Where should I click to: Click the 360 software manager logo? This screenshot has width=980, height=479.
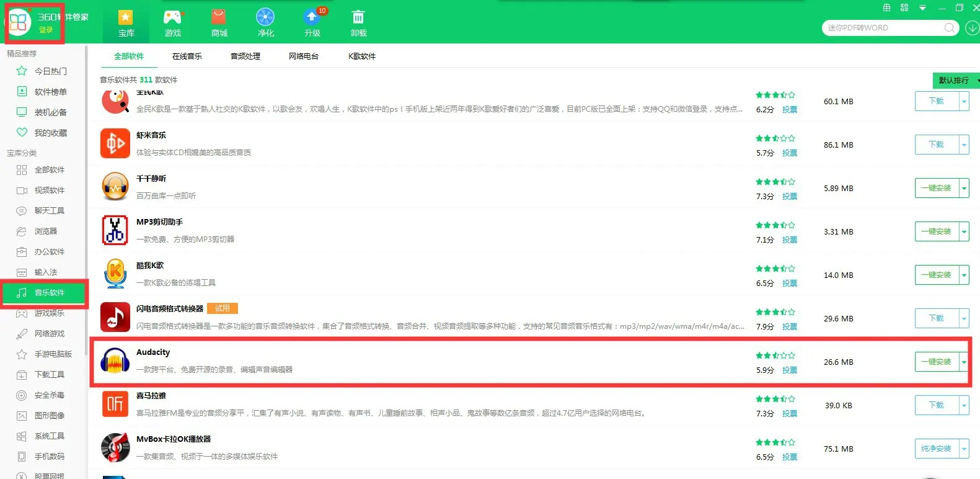(19, 22)
